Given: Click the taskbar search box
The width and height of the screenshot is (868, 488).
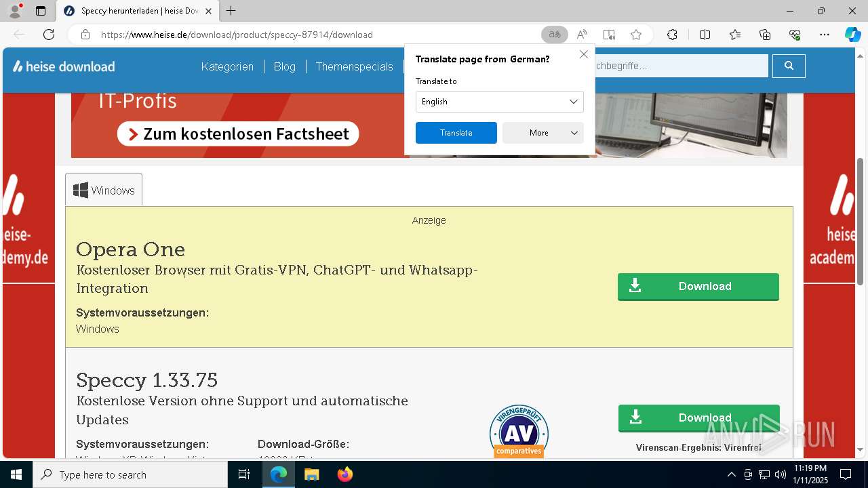Looking at the screenshot, I should 130,474.
